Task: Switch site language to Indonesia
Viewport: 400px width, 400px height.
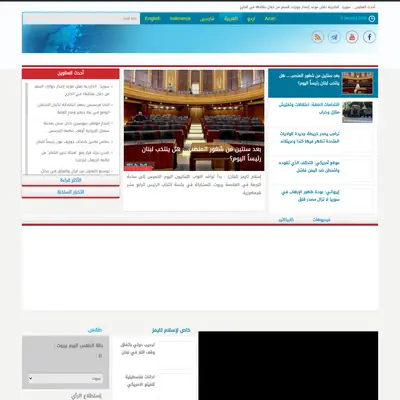Action: (x=180, y=18)
